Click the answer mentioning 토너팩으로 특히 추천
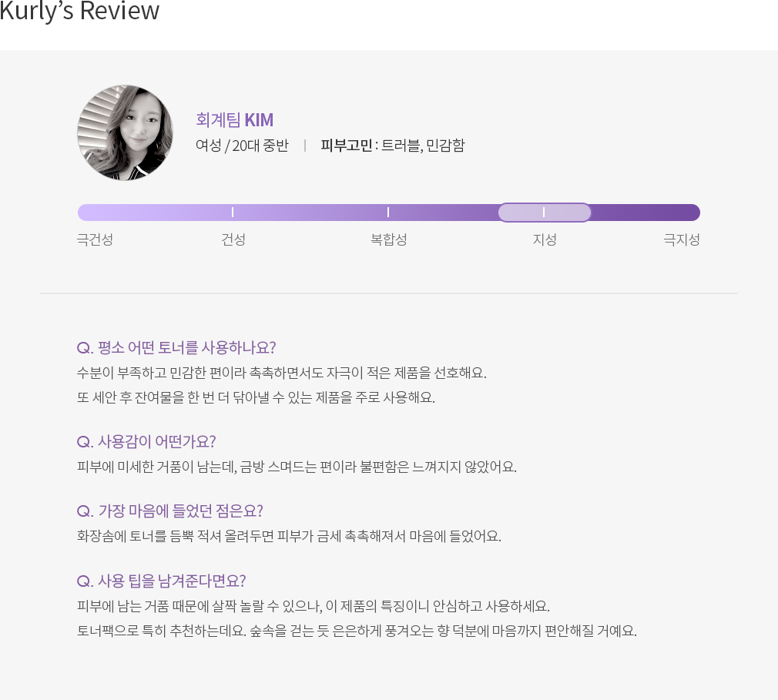 (x=357, y=631)
